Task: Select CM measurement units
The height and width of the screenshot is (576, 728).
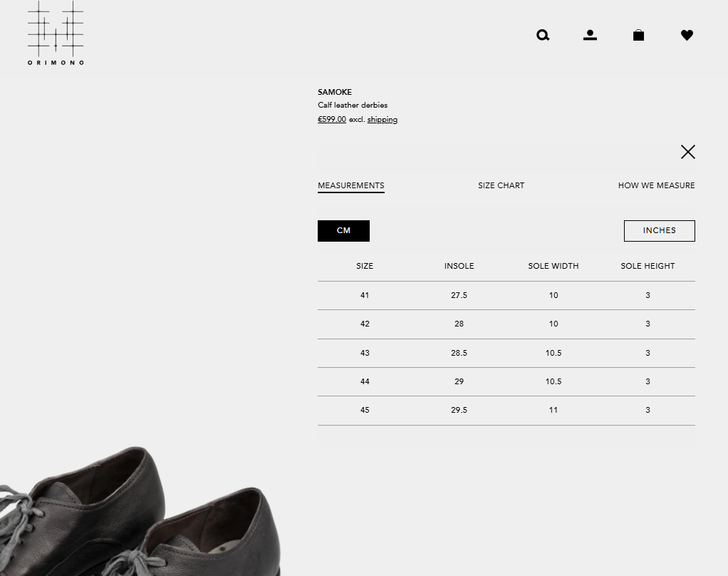Action: point(343,231)
